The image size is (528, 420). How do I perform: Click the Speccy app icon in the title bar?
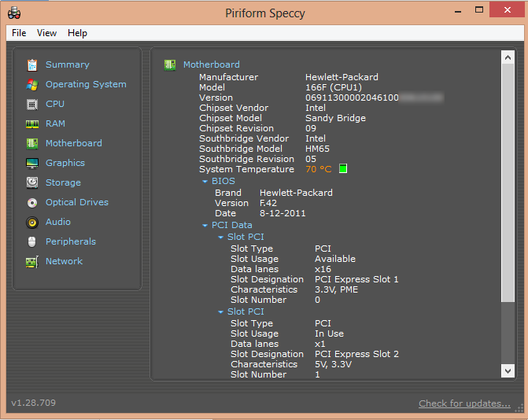pos(14,13)
